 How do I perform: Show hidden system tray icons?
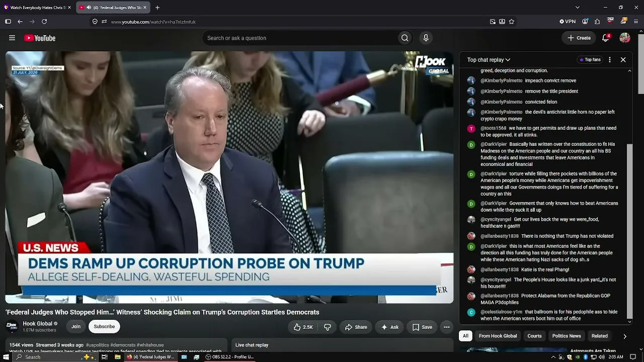point(552,357)
